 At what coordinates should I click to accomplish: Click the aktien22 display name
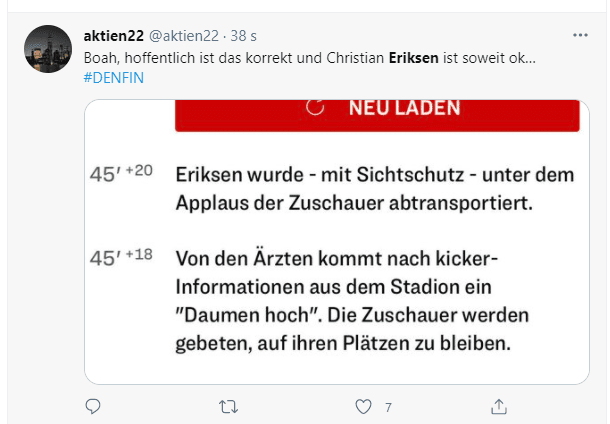pyautogui.click(x=114, y=37)
